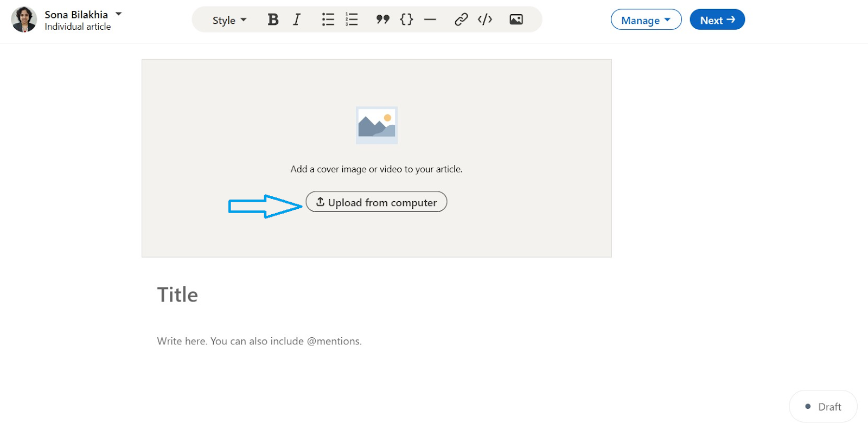Toggle italic formatting
868x423 pixels.
tap(297, 20)
